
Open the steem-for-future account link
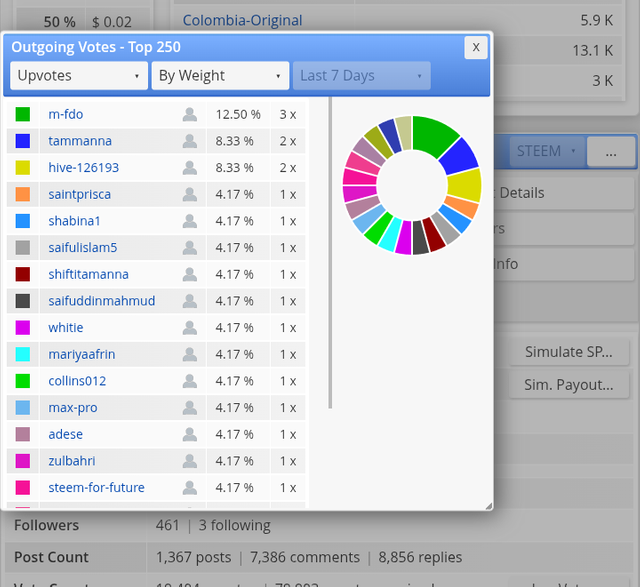tap(96, 487)
